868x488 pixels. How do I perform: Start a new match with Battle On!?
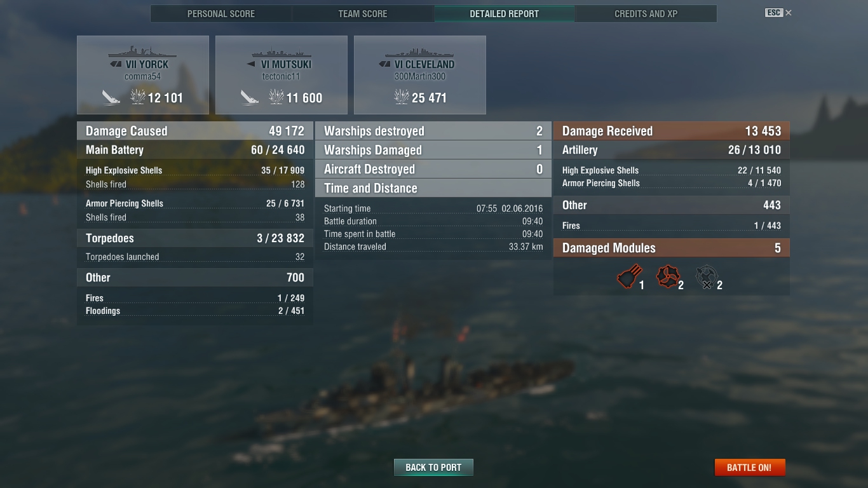click(749, 467)
